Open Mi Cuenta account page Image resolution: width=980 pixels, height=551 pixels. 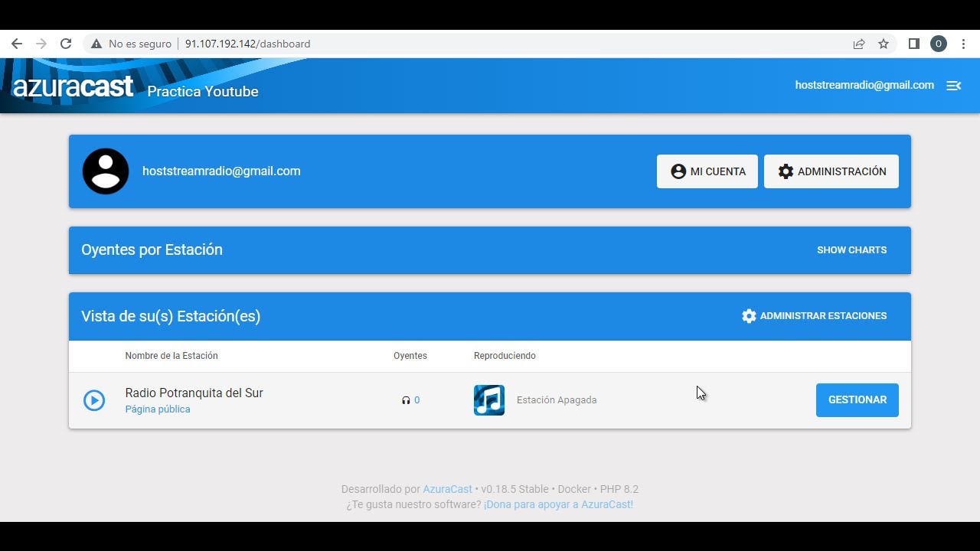click(x=707, y=171)
